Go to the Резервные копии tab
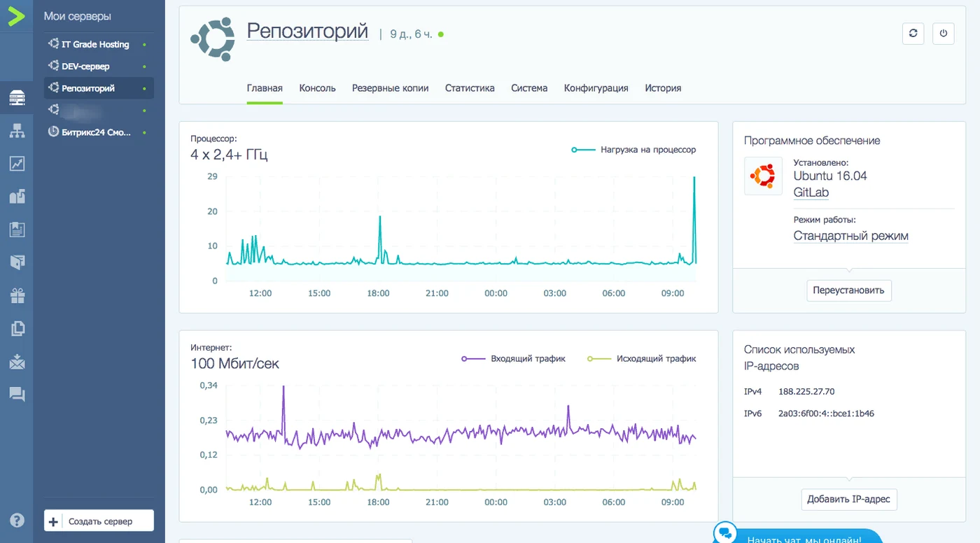Viewport: 980px width, 543px height. [x=391, y=88]
